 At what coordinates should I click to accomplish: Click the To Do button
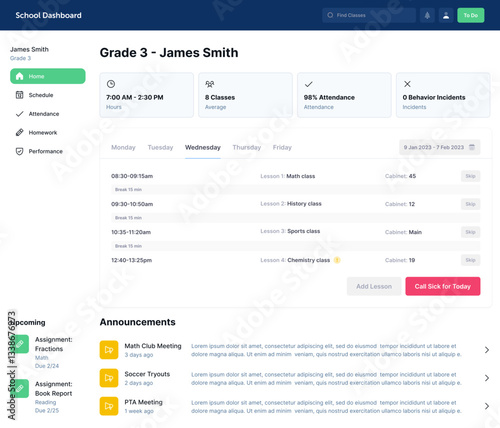471,15
